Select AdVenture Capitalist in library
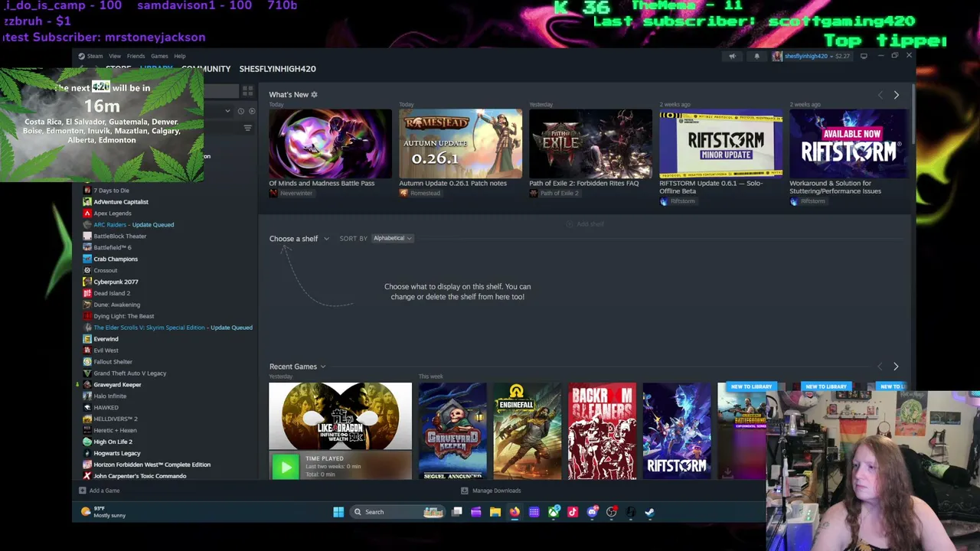Screen dimensions: 980x551 (121, 202)
